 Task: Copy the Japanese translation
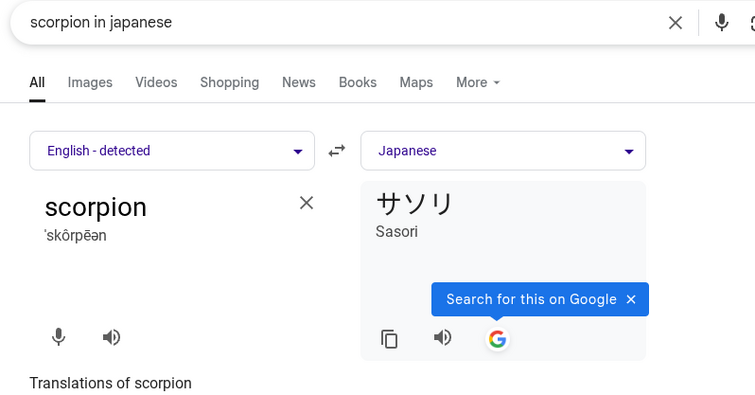tap(389, 339)
